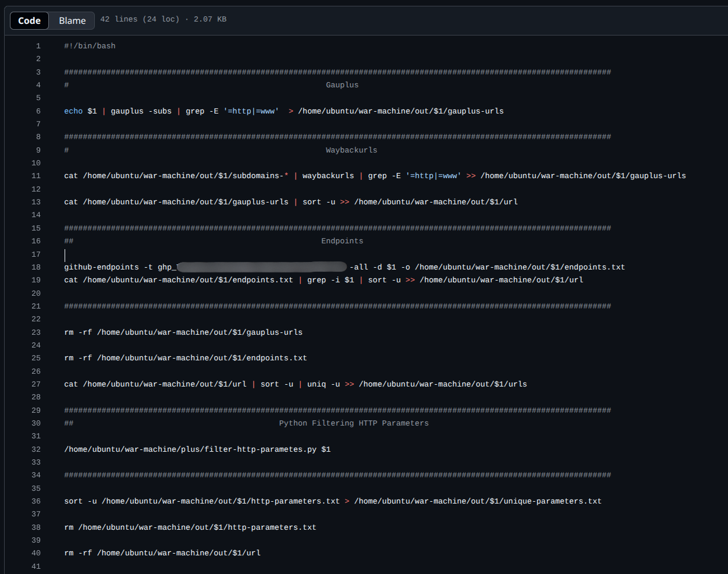Viewport: 728px width, 574px height.
Task: Click 'rm -rf' on the gauplus-urls line
Action: click(x=78, y=332)
